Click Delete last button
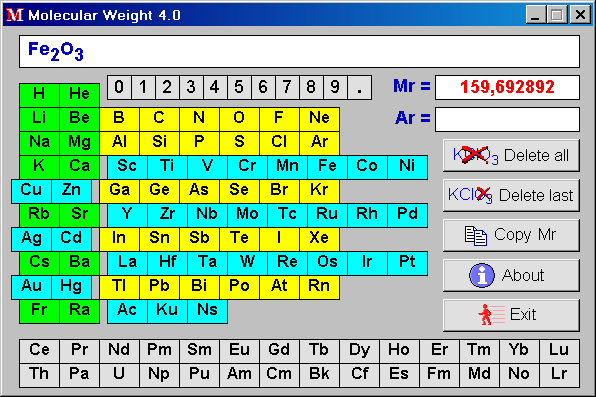 point(511,195)
